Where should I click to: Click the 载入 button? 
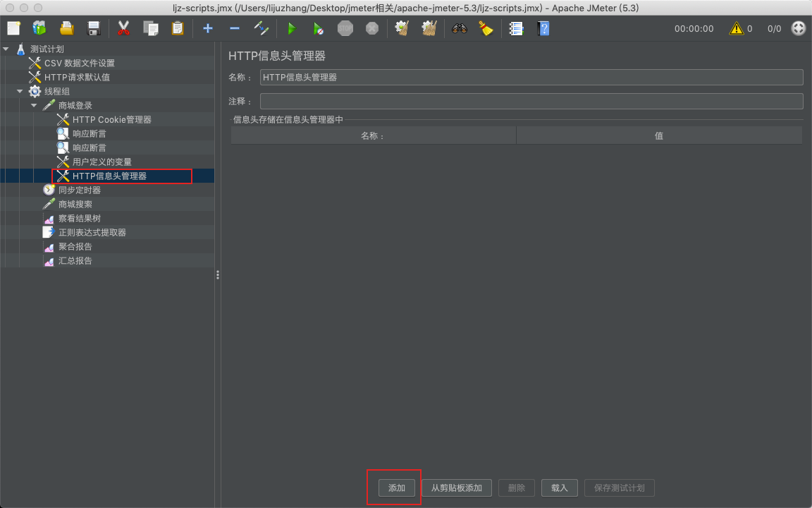tap(559, 488)
